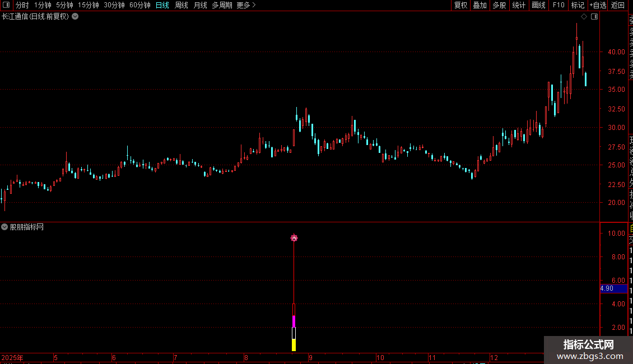The width and height of the screenshot is (633, 364).
Task: Click the 30.00 price axis label
Action: click(616, 128)
